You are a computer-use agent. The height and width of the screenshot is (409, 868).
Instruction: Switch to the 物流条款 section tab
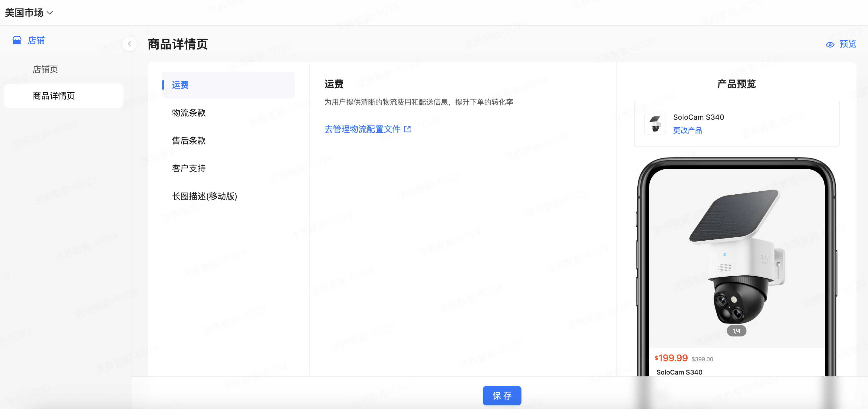189,113
